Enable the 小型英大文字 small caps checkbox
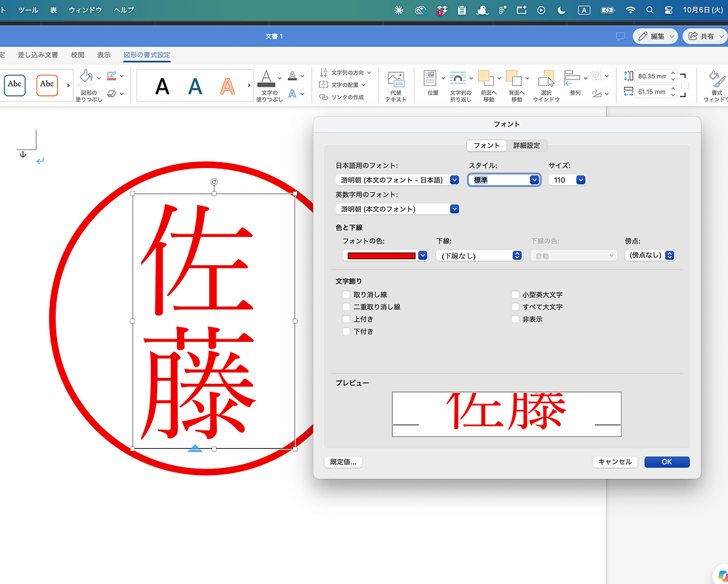728x584 pixels. [515, 294]
